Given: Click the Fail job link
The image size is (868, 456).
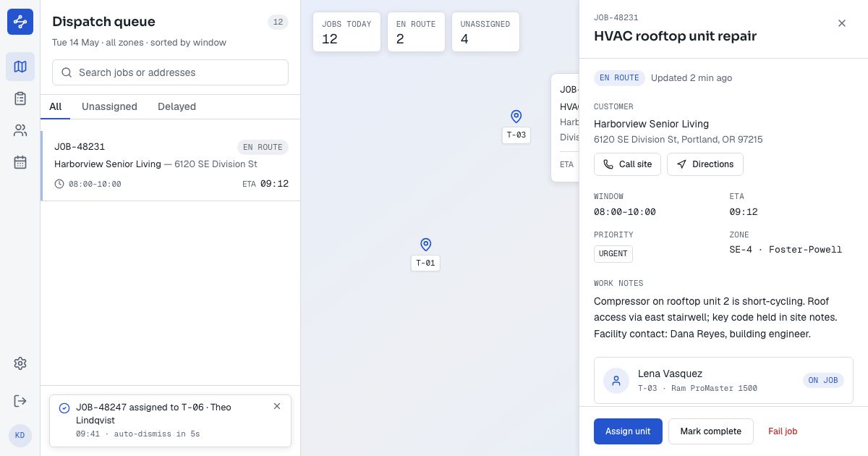Looking at the screenshot, I should pyautogui.click(x=783, y=431).
